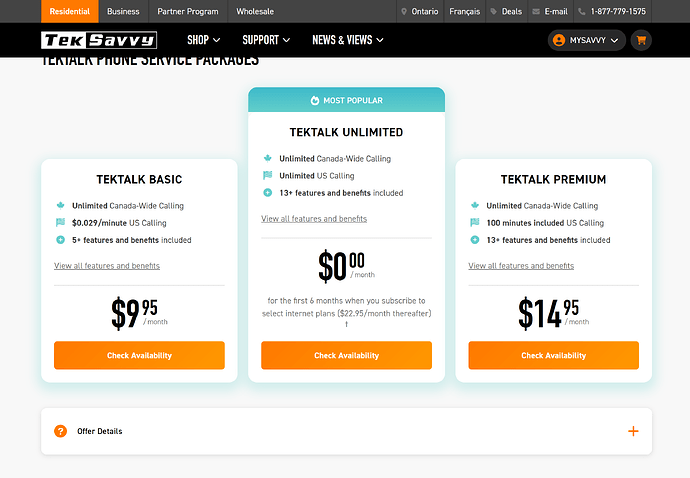690x478 pixels.
Task: Select the Residential tab
Action: tap(70, 11)
